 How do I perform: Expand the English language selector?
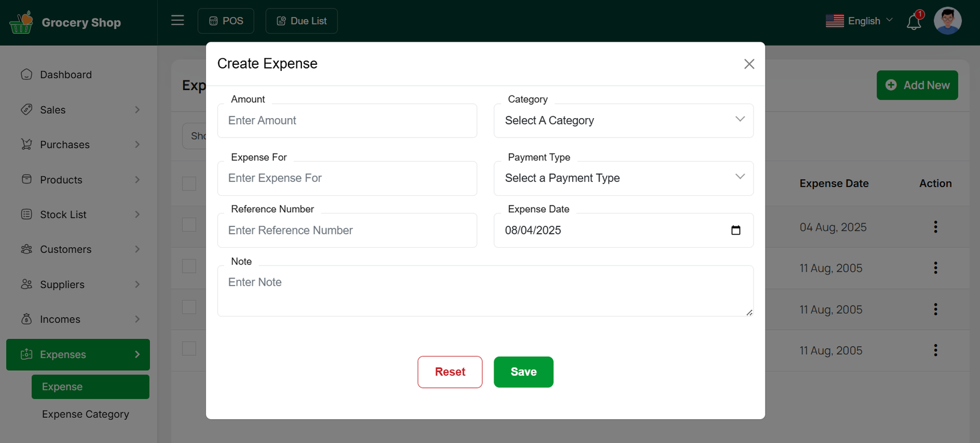coord(859,21)
